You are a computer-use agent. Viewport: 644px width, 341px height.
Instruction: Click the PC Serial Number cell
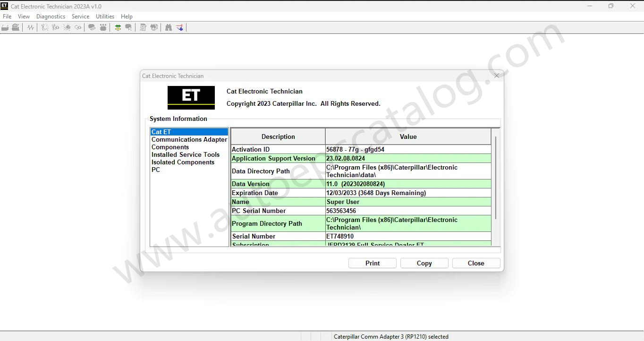[x=278, y=211]
